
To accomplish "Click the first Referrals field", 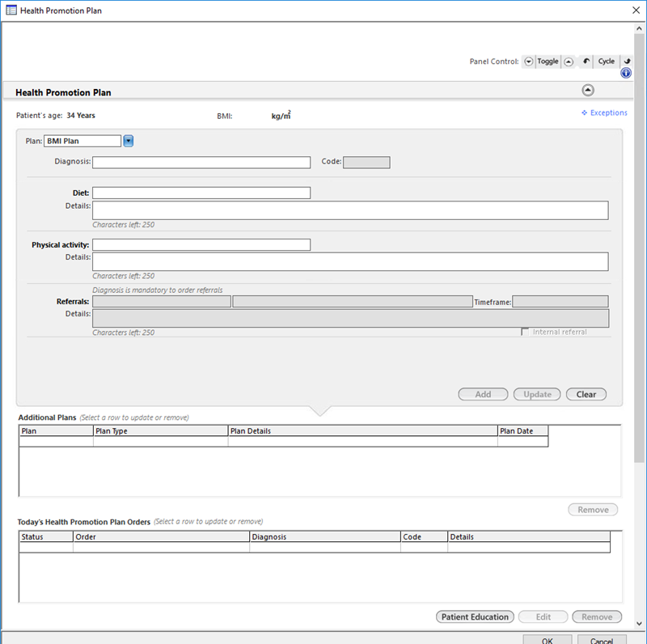I will coord(162,301).
